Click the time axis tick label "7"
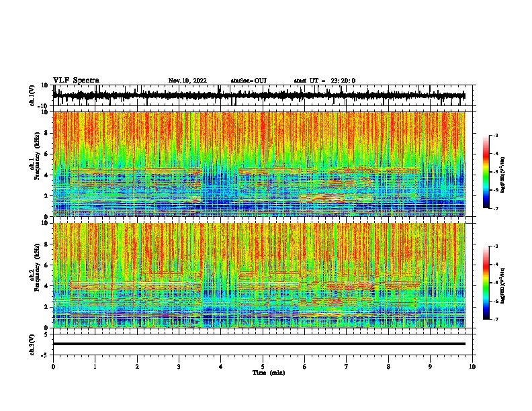Image resolution: width=532 pixels, height=411 pixels. point(347,367)
